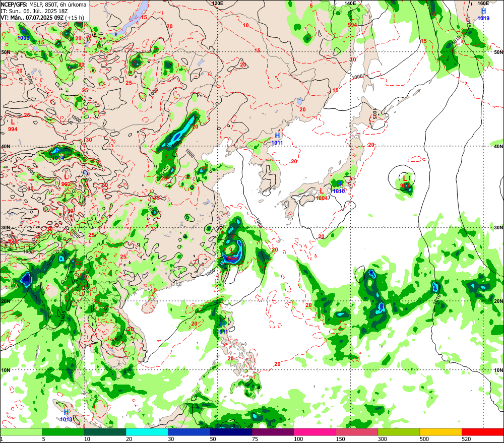Click the L 994 low below 140E
Screen dimensions: 504x443
(x=352, y=21)
